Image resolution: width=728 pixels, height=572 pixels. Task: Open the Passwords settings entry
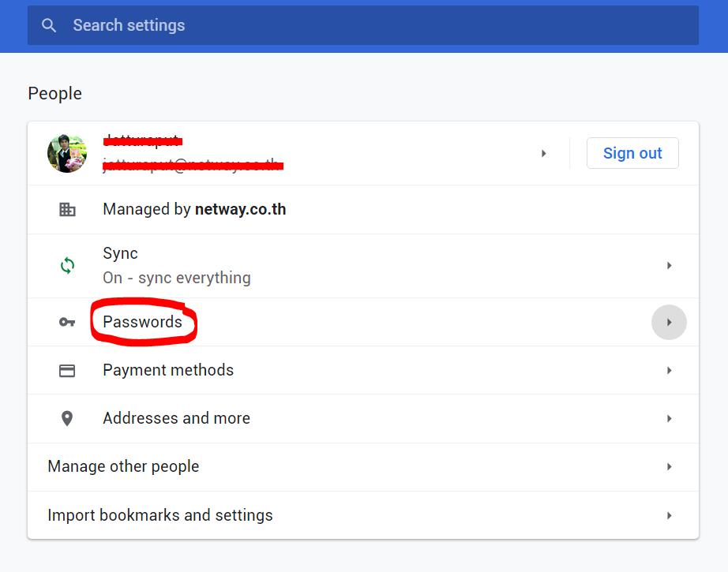point(143,322)
